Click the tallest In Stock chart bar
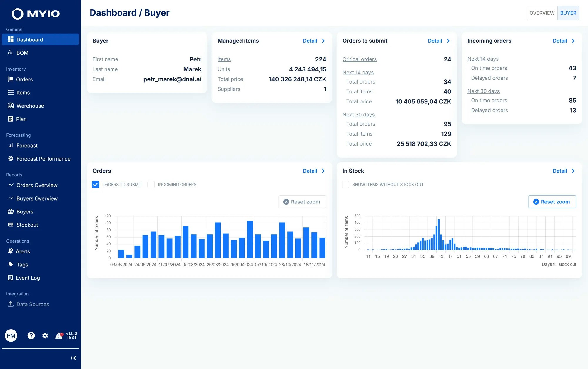Image resolution: width=588 pixels, height=369 pixels. pyautogui.click(x=439, y=234)
